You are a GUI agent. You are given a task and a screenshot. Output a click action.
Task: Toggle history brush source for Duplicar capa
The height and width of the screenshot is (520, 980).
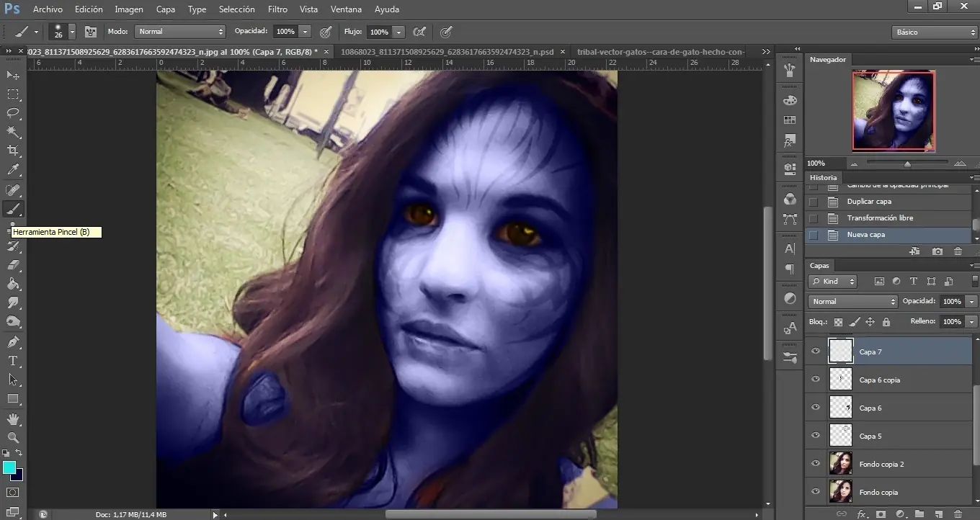click(x=814, y=202)
